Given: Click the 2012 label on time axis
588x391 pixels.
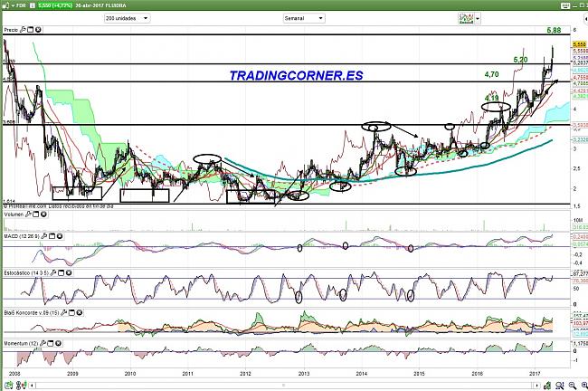Looking at the screenshot, I should tap(246, 374).
